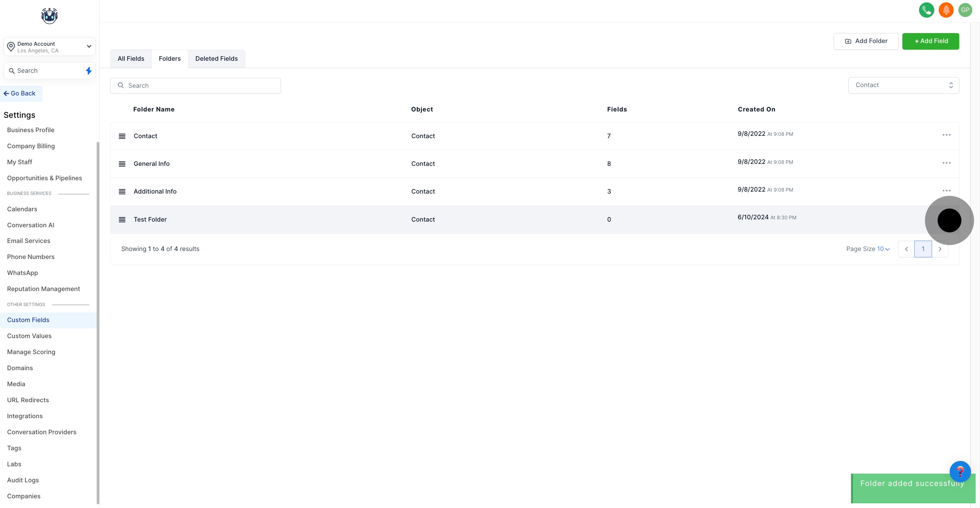Expand the Demo Account location dropdown

pos(49,47)
